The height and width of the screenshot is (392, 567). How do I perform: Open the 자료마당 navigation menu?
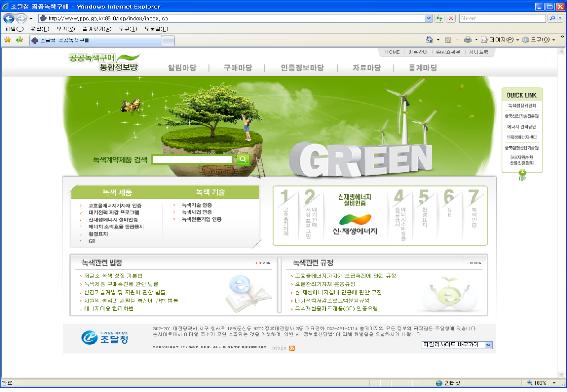pos(366,68)
